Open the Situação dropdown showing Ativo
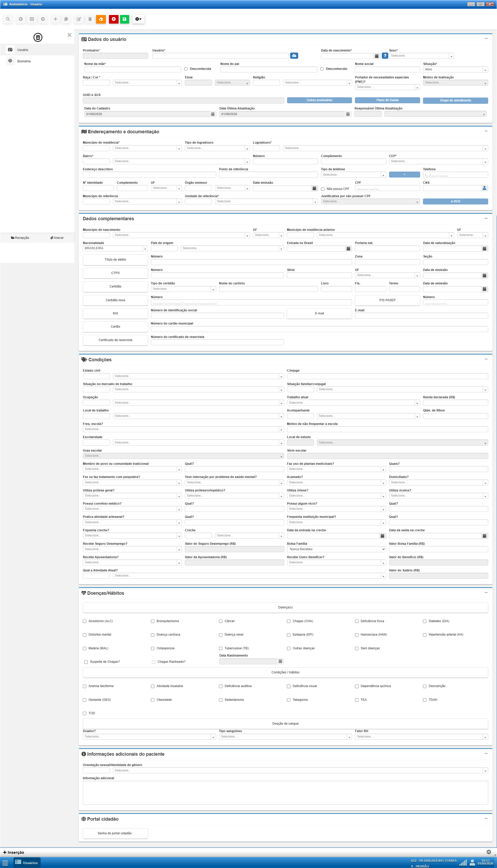Image resolution: width=497 pixels, height=868 pixels. point(455,70)
